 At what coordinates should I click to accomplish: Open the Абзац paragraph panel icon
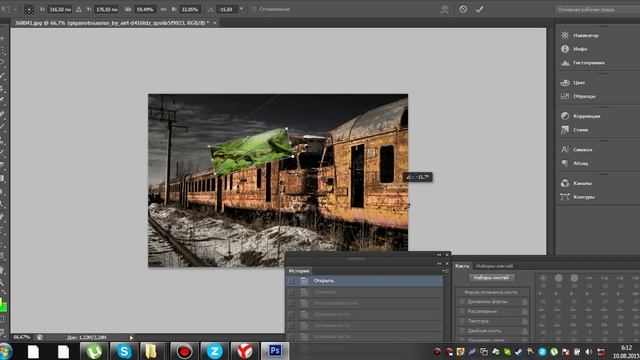tap(565, 163)
